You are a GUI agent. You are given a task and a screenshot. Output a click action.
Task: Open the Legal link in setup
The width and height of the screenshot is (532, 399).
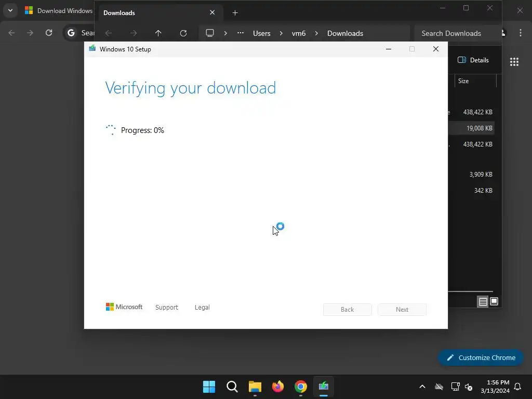202,308
